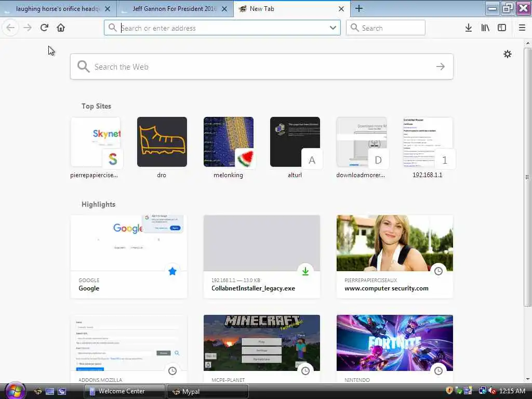Select the New Tab tab
The width and height of the screenshot is (532, 399).
(x=292, y=9)
